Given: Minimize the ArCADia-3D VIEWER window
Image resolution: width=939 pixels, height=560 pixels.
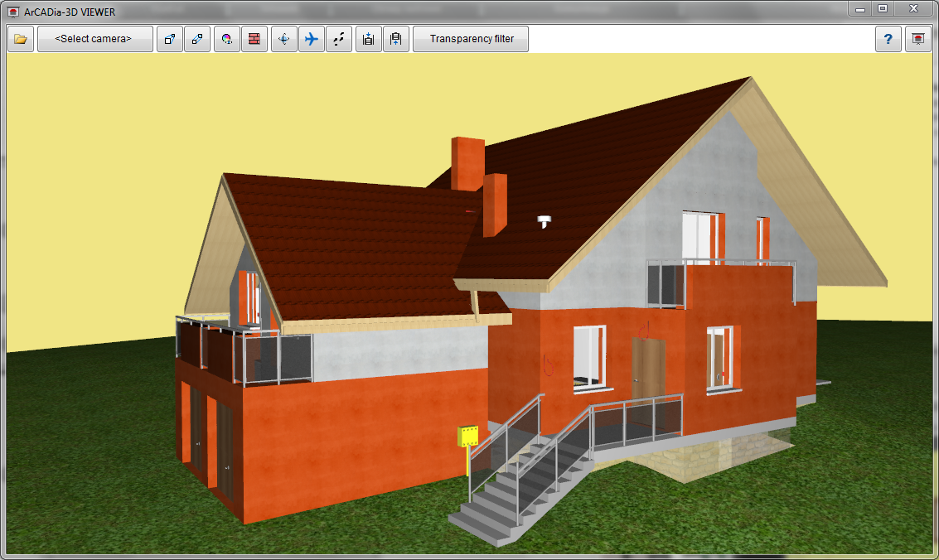Looking at the screenshot, I should pos(861,8).
